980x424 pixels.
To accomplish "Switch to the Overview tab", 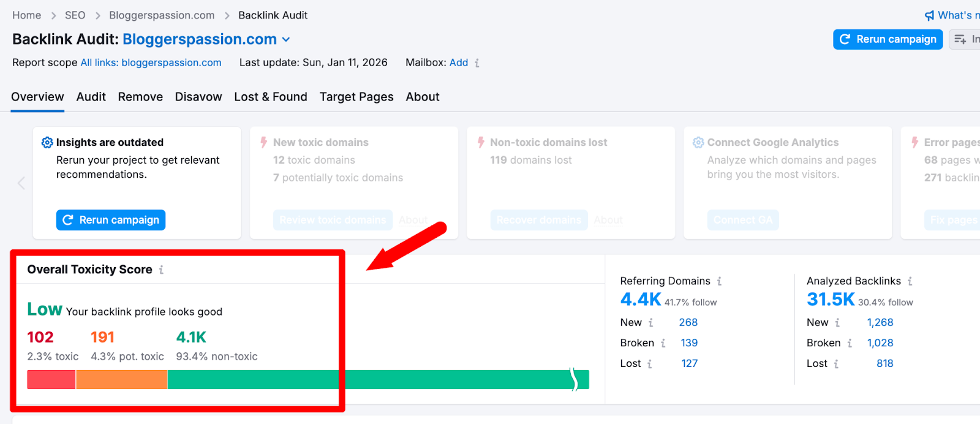I will [x=37, y=97].
